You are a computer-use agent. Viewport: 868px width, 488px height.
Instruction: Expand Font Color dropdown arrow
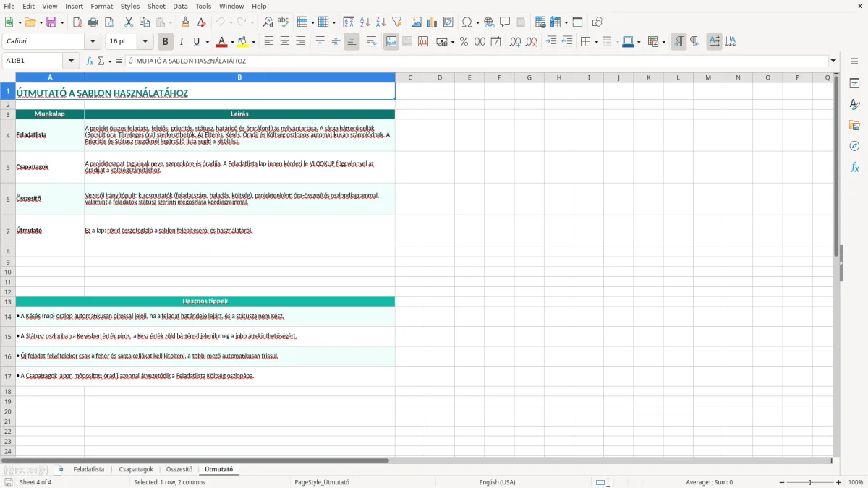click(232, 42)
